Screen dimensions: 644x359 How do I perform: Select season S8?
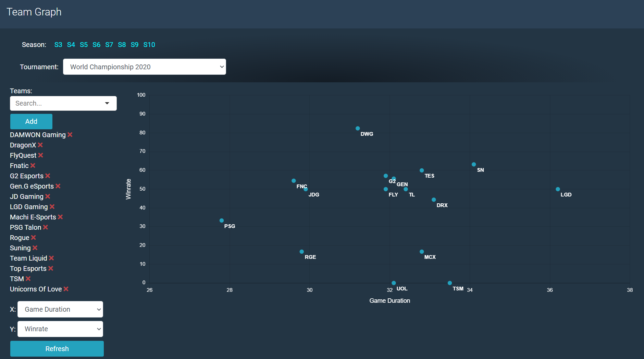[122, 45]
